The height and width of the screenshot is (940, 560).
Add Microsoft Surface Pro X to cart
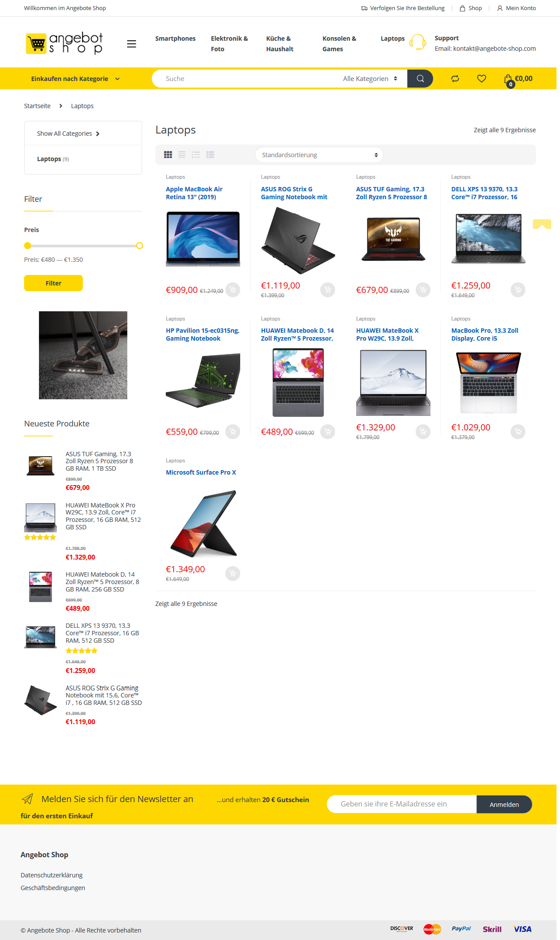[233, 574]
